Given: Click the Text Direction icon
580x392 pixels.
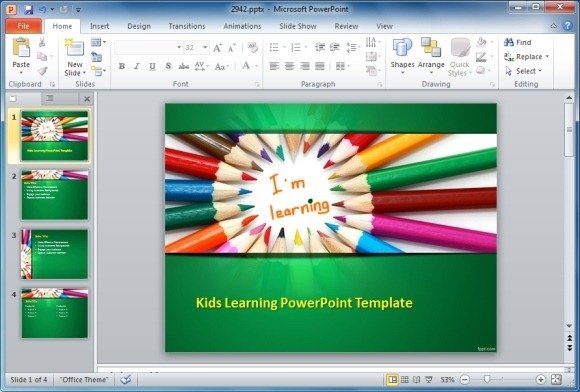Looking at the screenshot, I should [371, 42].
